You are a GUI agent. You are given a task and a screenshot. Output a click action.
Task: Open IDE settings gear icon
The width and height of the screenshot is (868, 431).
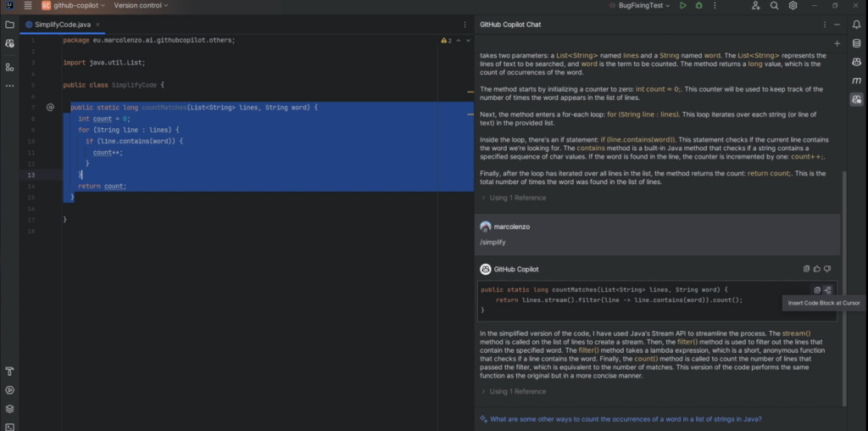click(793, 6)
